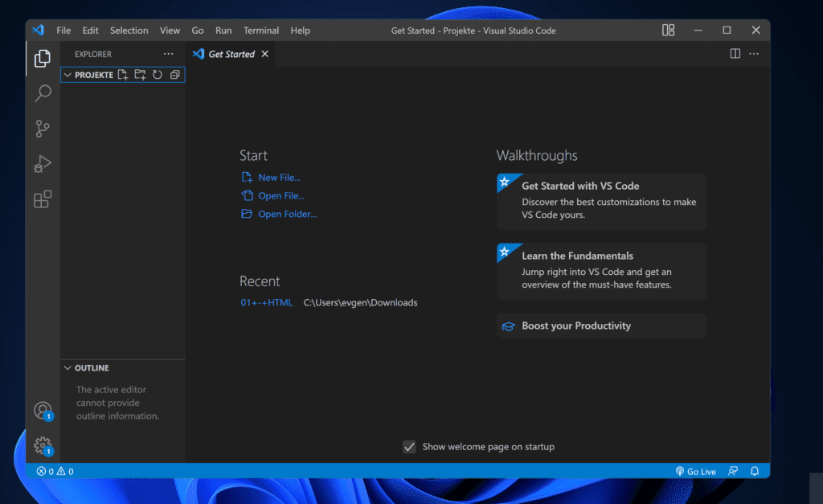This screenshot has width=823, height=504.
Task: Split the editor to the right
Action: [x=735, y=54]
